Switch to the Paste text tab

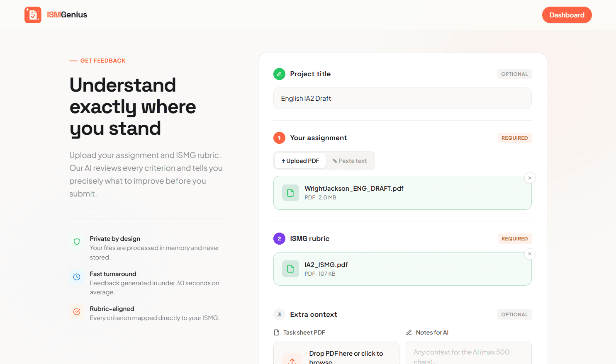(350, 160)
